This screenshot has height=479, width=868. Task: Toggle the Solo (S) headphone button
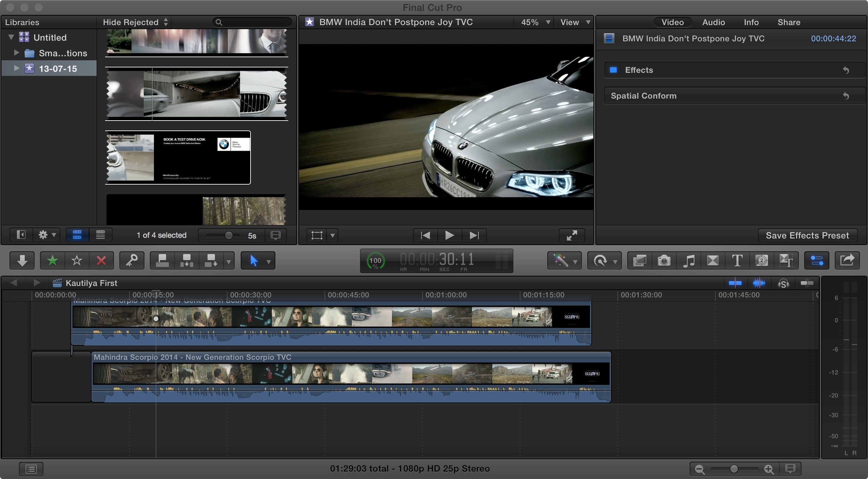[x=783, y=283]
